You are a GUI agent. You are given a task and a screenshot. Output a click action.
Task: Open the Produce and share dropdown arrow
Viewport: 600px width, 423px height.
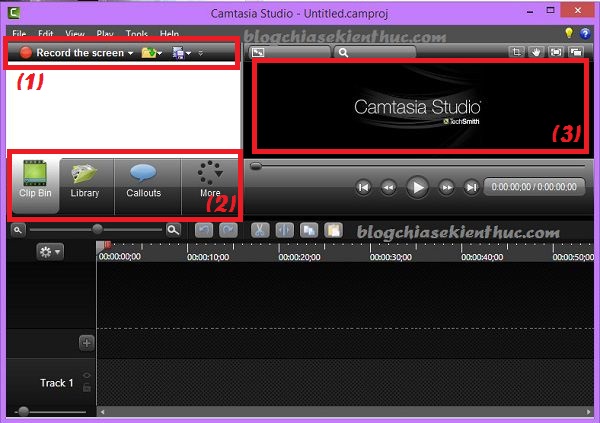(188, 54)
